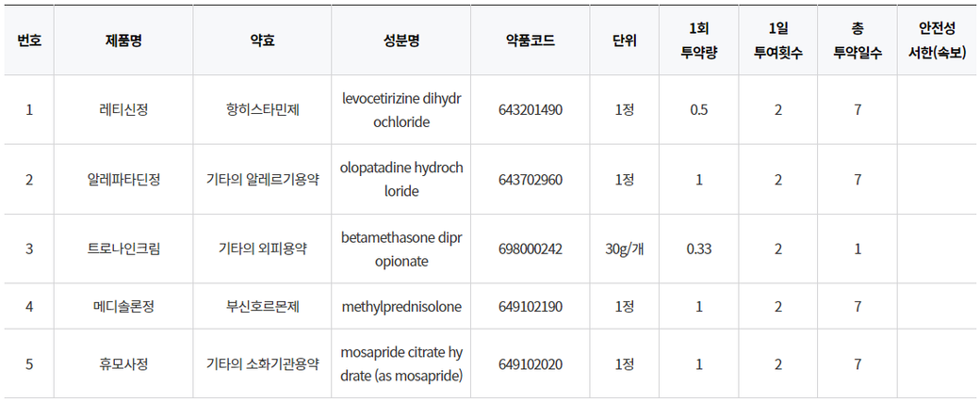980x402 pixels.
Task: Select the 트로나인크림 product cell
Action: pyautogui.click(x=123, y=249)
